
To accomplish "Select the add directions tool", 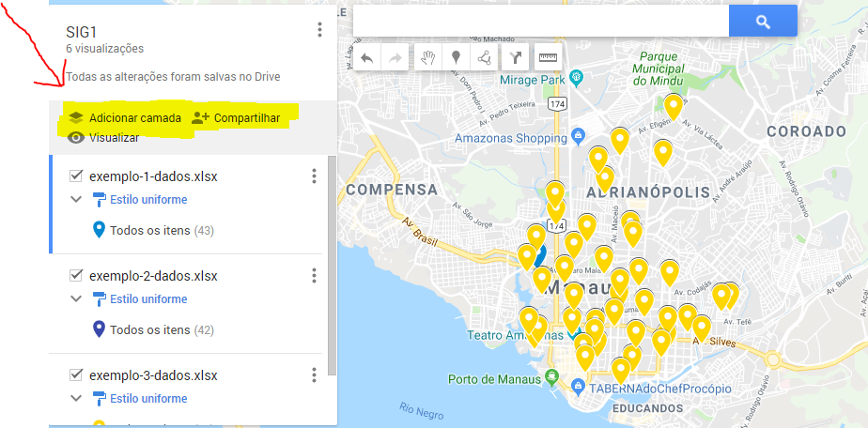I will click(516, 57).
